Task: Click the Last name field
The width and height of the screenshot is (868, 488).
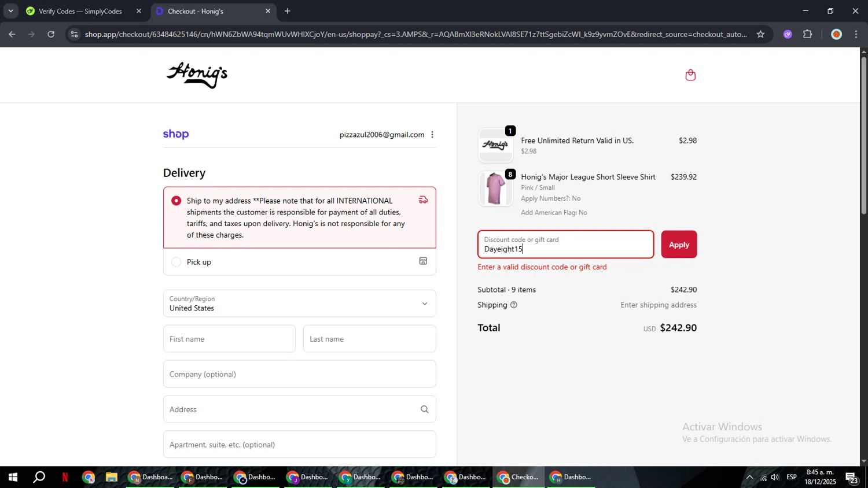Action: 369,339
